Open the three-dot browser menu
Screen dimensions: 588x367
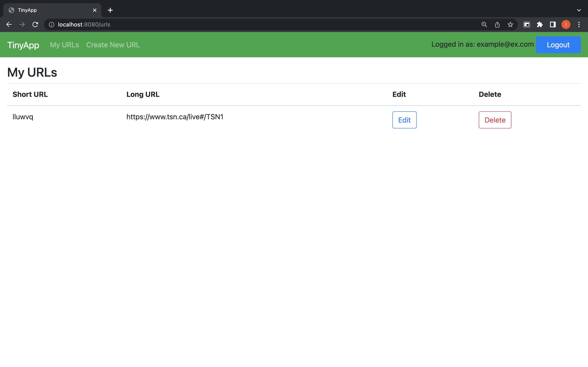click(x=579, y=24)
